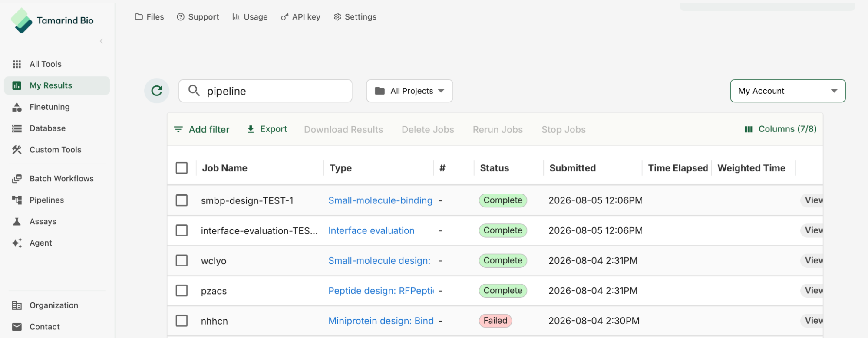Click the Settings gear icon

337,17
